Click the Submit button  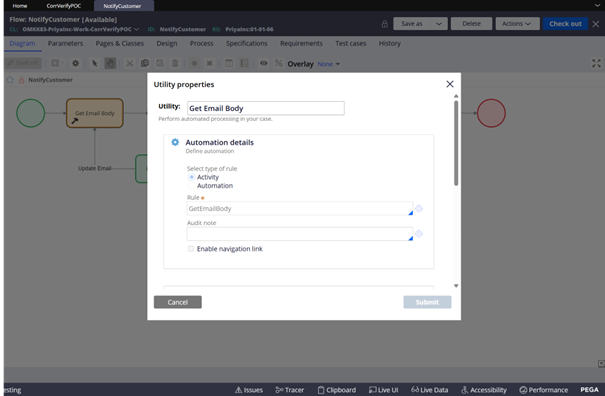pos(427,302)
